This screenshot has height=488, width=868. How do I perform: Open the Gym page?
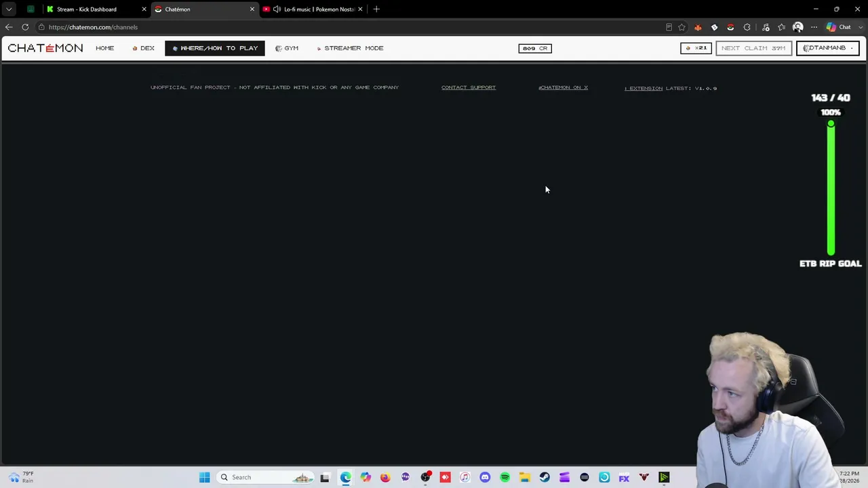(x=287, y=48)
